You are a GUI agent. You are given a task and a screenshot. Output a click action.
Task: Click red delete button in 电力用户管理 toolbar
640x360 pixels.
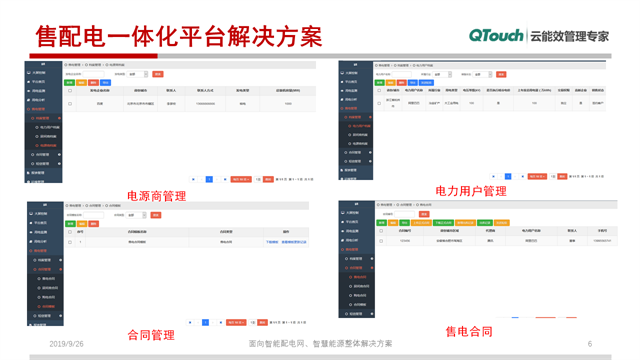click(402, 82)
